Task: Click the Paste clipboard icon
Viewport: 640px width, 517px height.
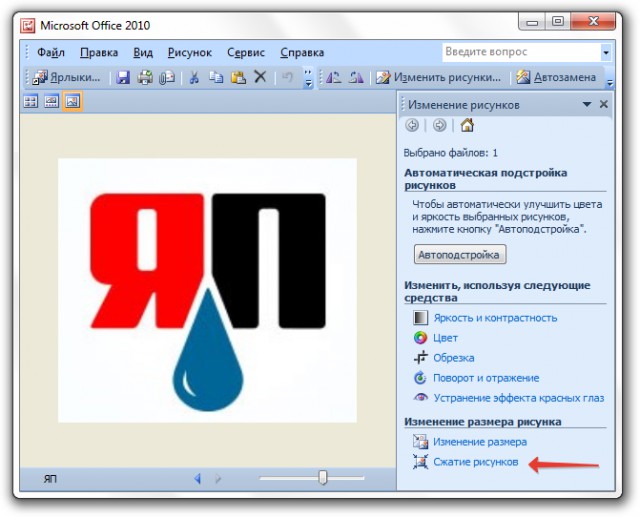Action: [238, 77]
